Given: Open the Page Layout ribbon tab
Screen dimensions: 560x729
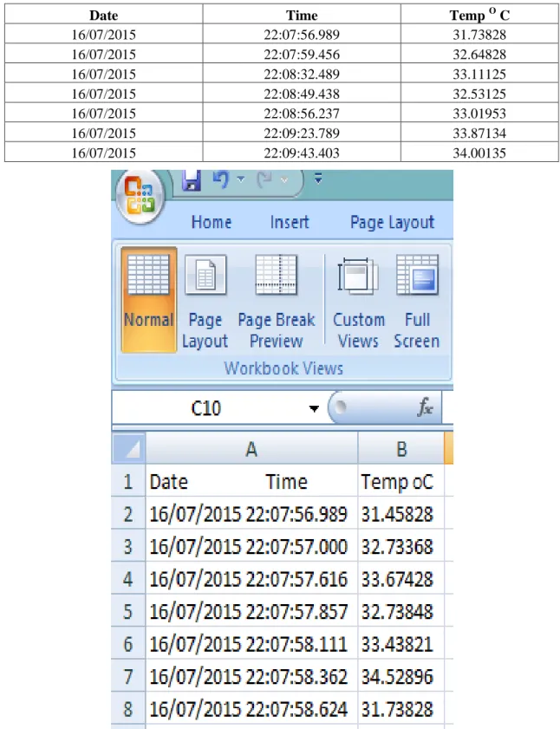Looking at the screenshot, I should [392, 222].
